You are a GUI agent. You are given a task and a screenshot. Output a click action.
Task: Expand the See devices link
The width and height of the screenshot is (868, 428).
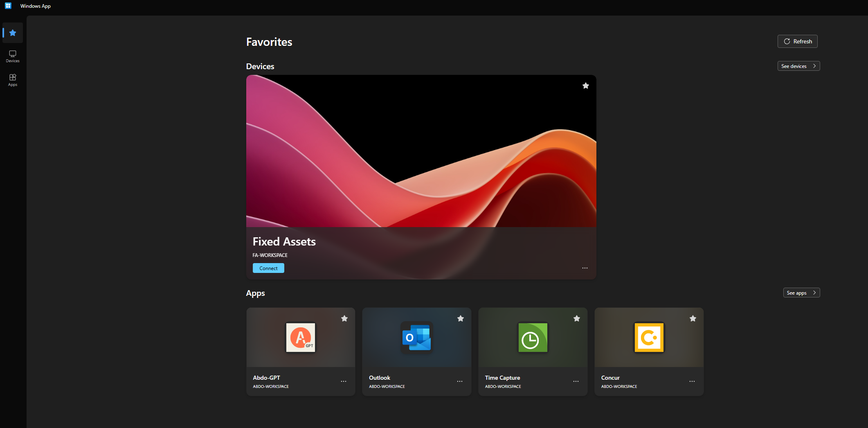pyautogui.click(x=798, y=66)
